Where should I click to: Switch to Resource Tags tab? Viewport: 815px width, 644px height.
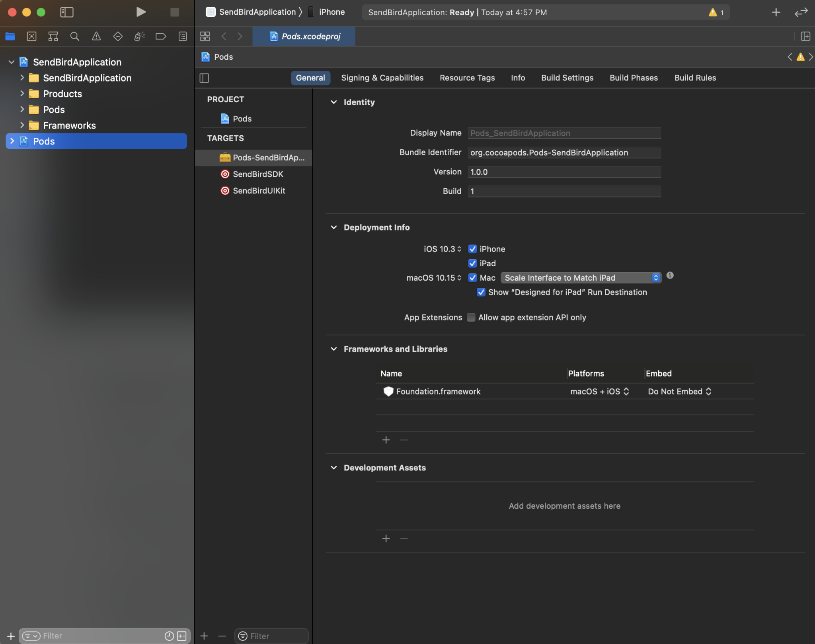[x=467, y=78]
